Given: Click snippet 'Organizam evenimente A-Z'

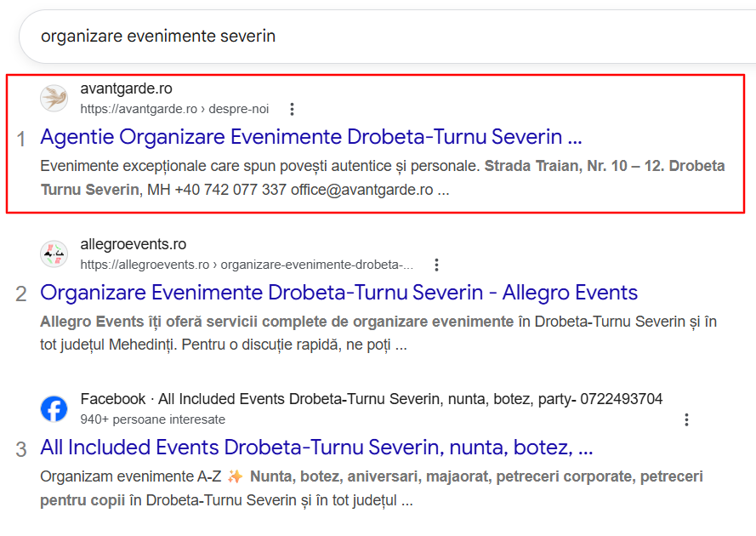Looking at the screenshot, I should (131, 476).
